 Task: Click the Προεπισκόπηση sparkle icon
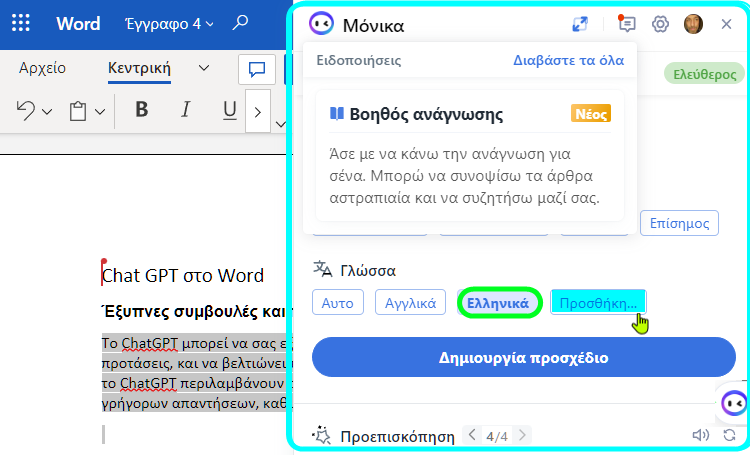click(322, 435)
